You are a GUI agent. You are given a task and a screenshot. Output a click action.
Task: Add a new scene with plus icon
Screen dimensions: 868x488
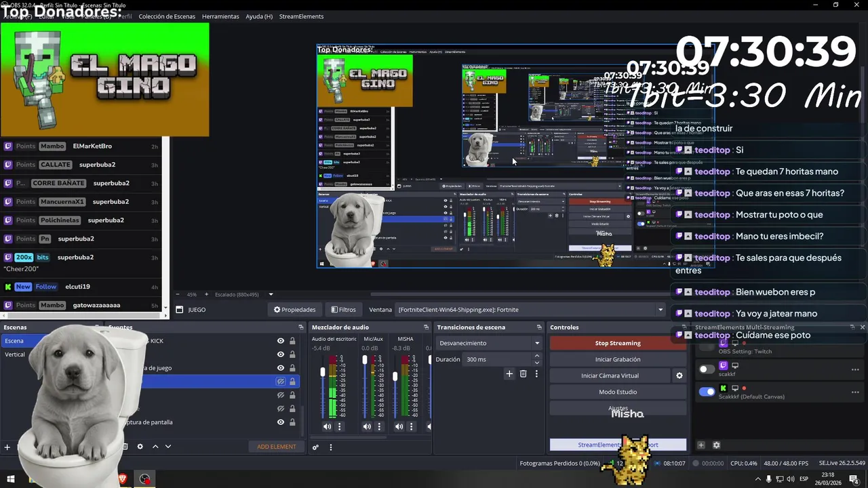click(x=7, y=447)
